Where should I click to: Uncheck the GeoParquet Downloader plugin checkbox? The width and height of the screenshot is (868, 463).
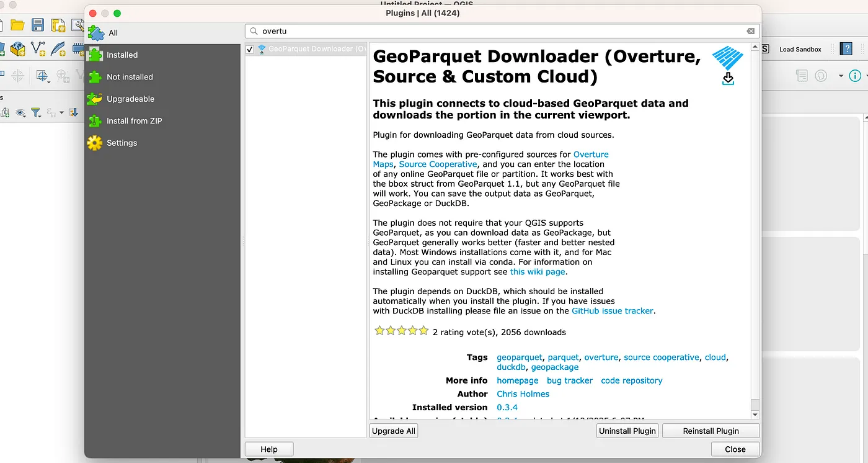click(250, 49)
